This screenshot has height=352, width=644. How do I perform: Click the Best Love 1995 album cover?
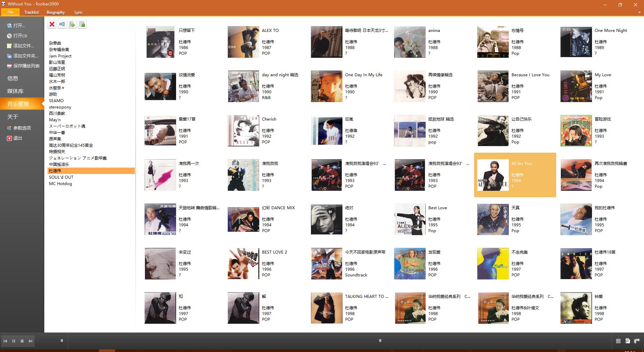coord(410,219)
